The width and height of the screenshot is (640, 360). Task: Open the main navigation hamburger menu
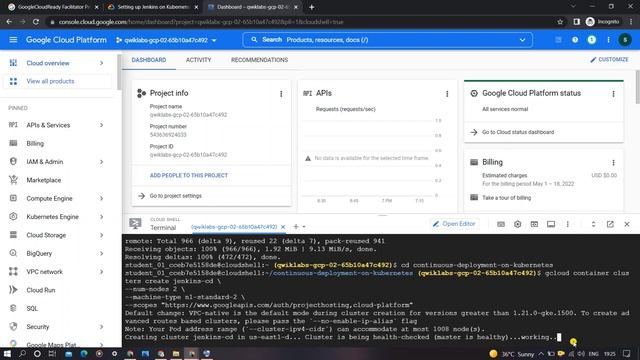click(x=13, y=40)
